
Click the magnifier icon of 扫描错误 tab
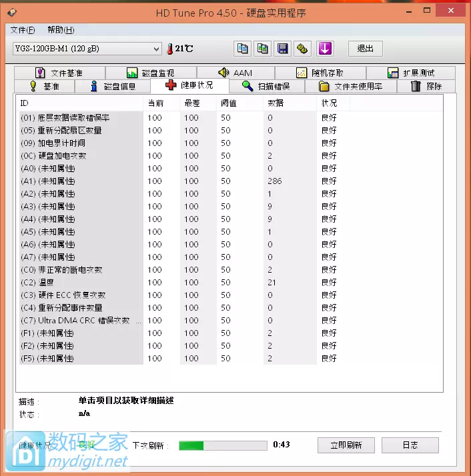click(x=248, y=86)
